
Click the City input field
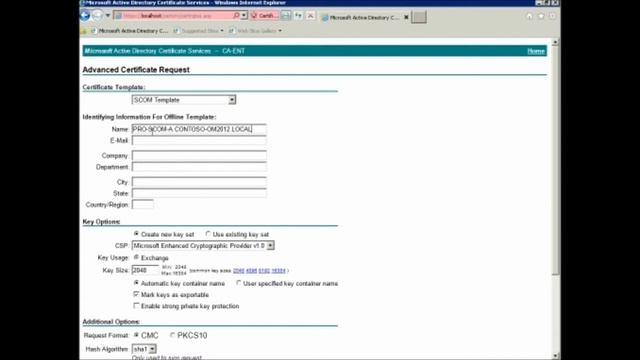click(x=199, y=182)
